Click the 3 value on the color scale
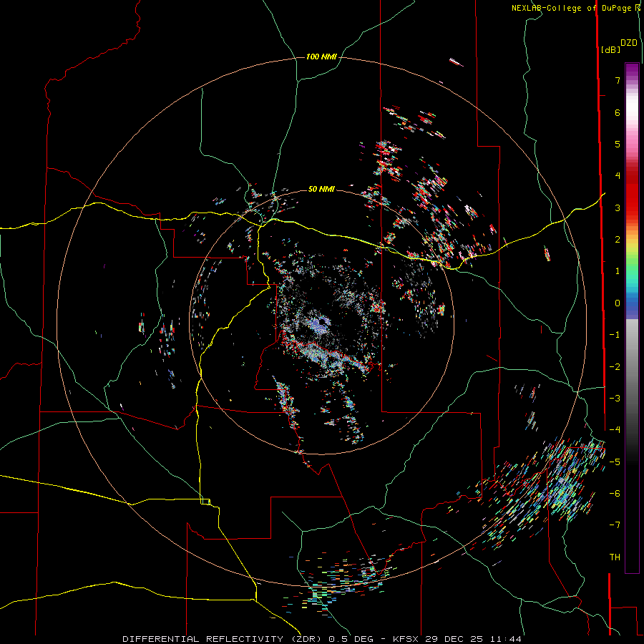Screen dimensions: 644x644 coord(618,208)
